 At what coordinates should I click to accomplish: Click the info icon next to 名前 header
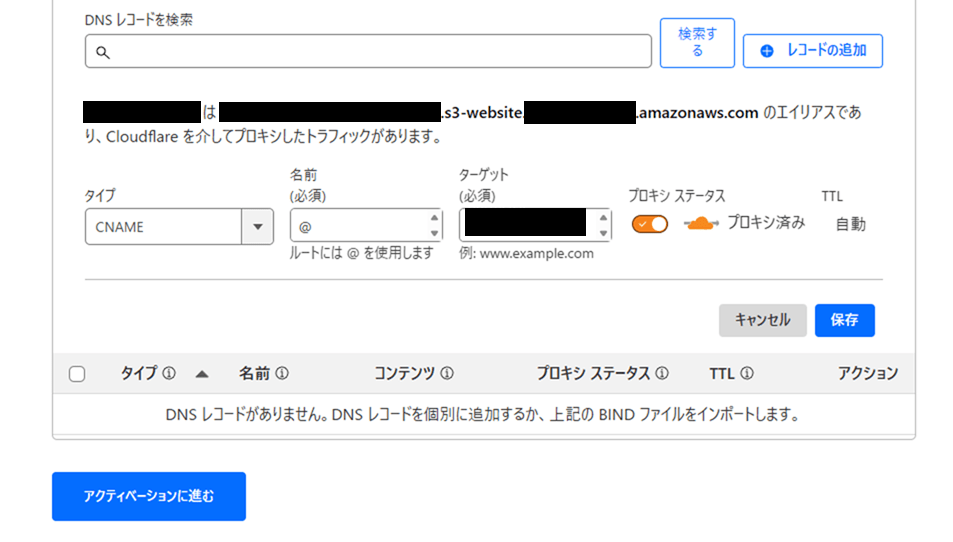click(x=282, y=373)
